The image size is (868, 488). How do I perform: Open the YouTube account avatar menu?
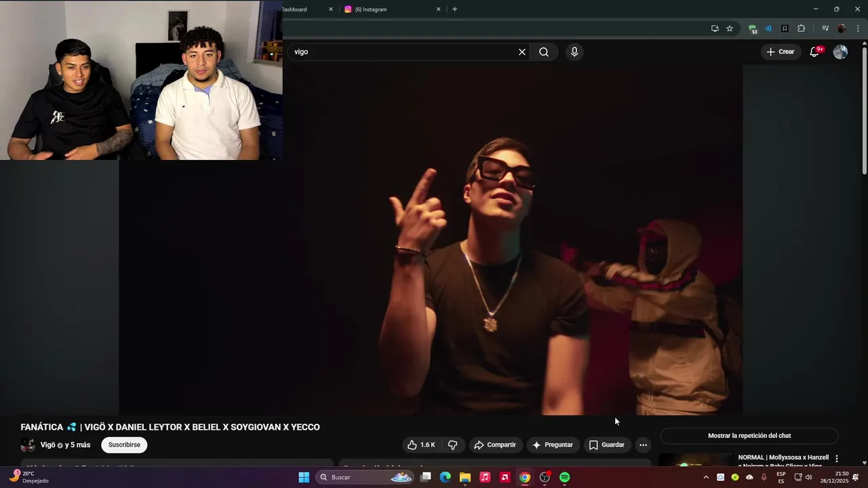pos(840,52)
